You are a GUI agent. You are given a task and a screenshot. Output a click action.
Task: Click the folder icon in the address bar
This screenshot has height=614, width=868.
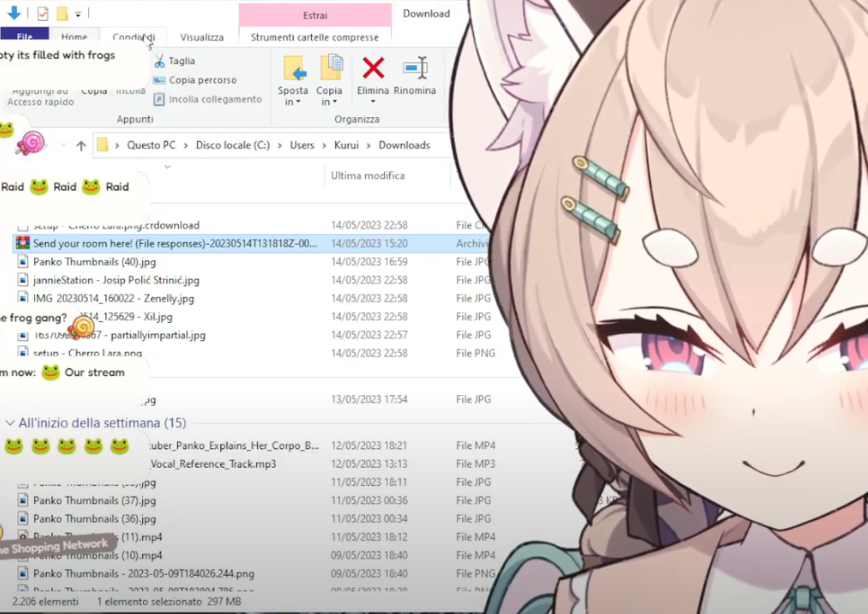click(102, 146)
